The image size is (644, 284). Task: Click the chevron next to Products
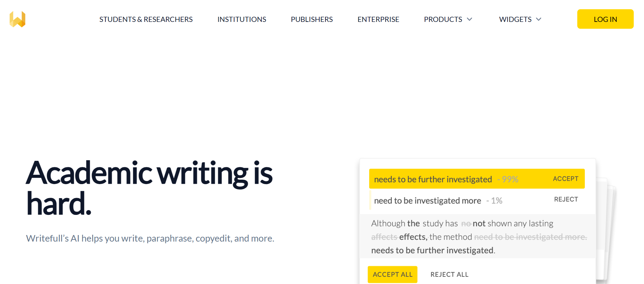pos(469,20)
